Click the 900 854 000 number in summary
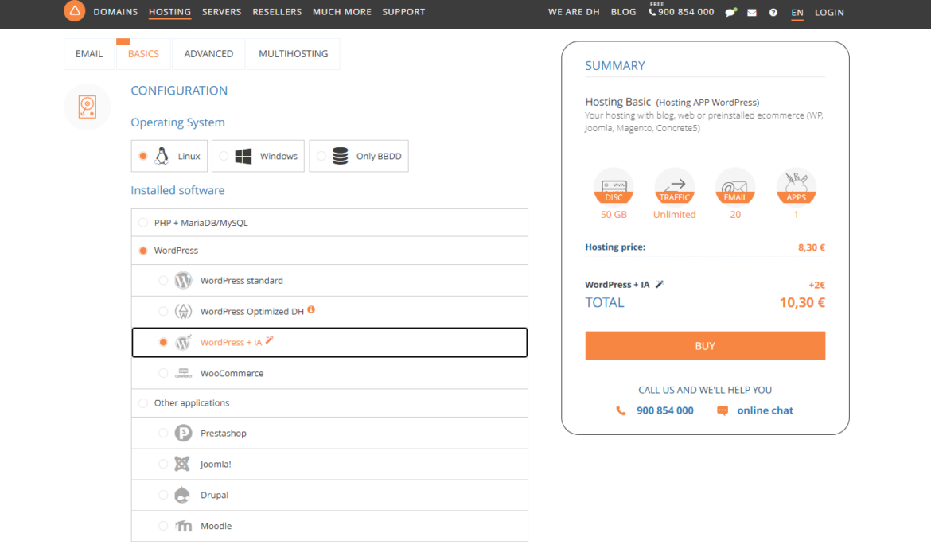 pos(665,410)
